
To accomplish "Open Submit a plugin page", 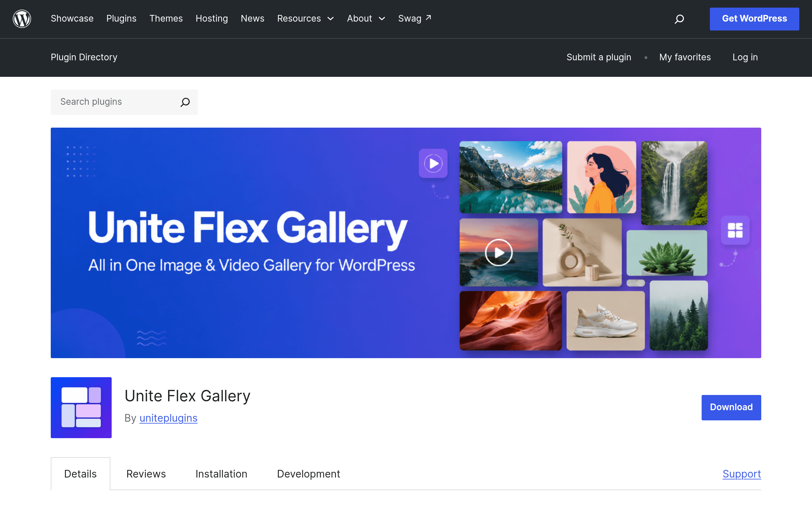I will pyautogui.click(x=599, y=57).
